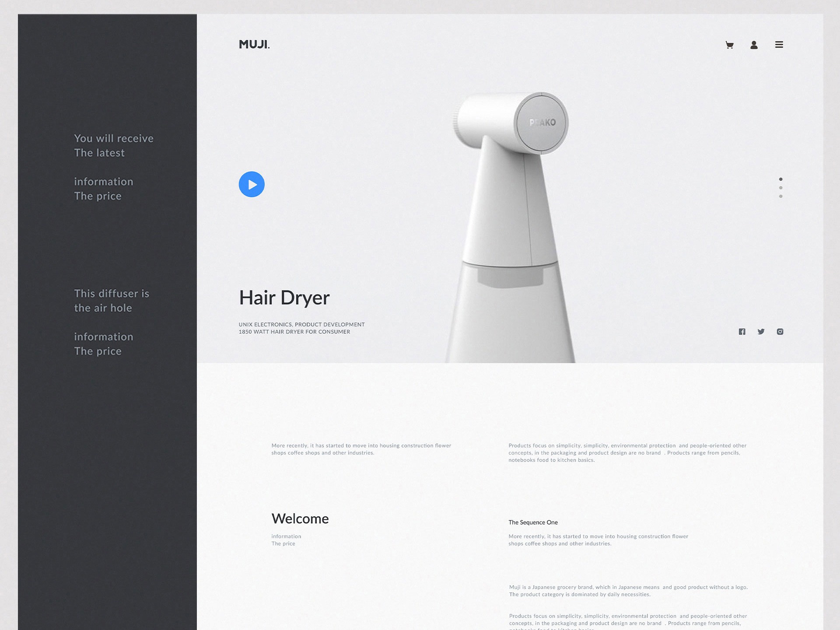Select the third slide indicator dot
840x630 pixels.
pos(780,196)
